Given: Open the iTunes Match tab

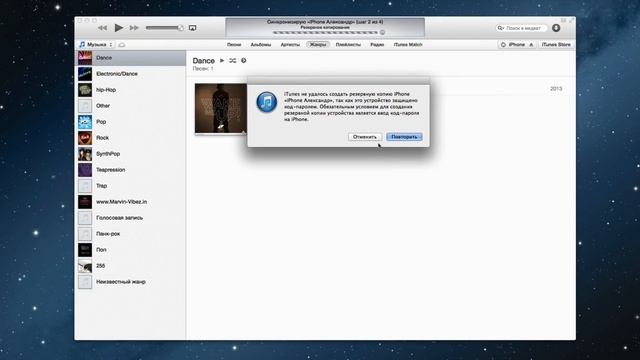Looking at the screenshot, I should [x=408, y=44].
